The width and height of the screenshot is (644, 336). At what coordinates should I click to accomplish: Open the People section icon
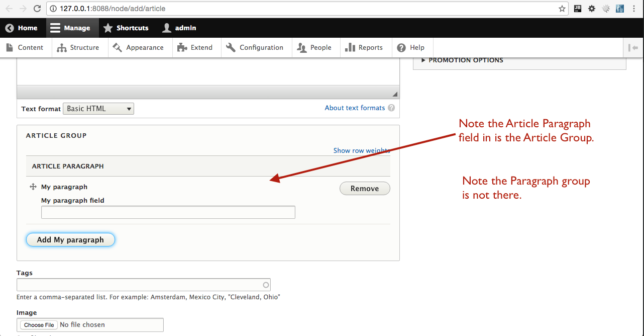(x=301, y=47)
